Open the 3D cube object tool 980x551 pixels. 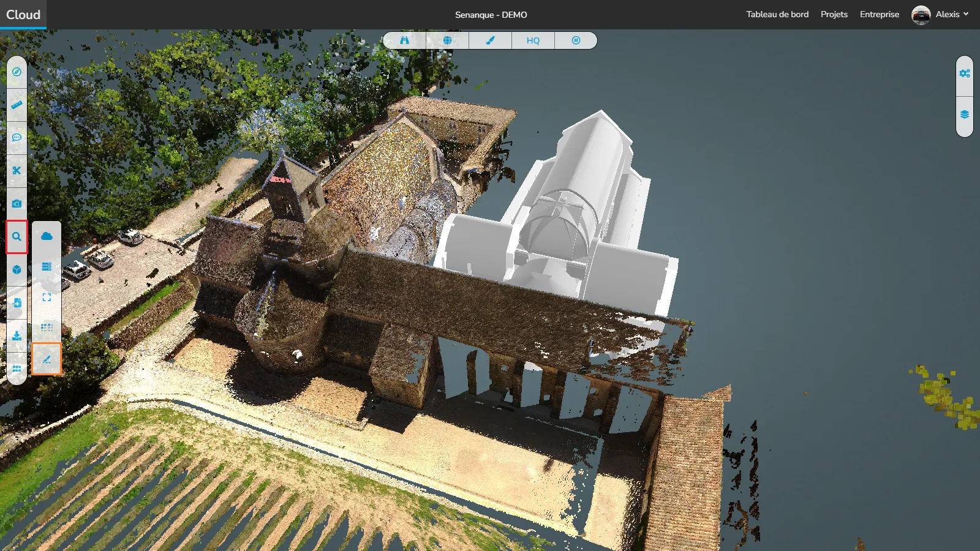pyautogui.click(x=17, y=269)
